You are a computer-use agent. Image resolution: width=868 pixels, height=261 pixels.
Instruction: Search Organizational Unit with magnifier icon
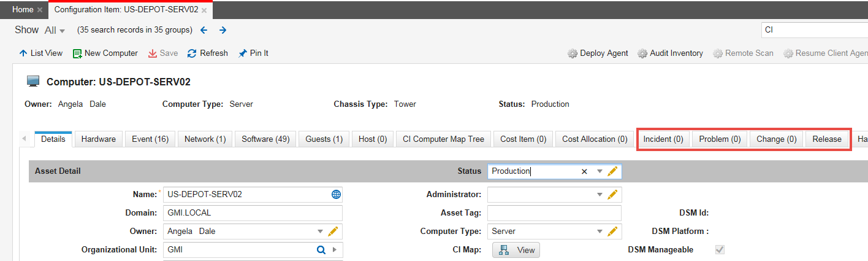click(321, 250)
